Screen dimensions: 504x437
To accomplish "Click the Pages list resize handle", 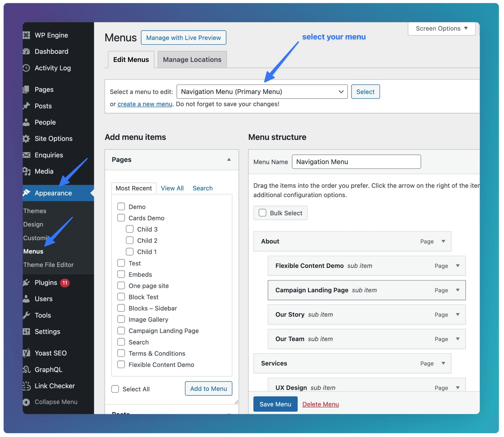I will (236, 402).
